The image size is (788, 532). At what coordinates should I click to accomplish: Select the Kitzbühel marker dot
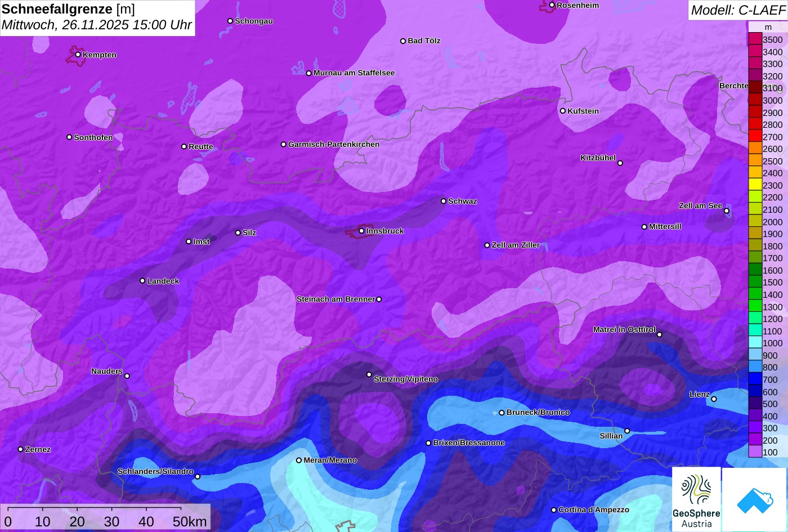click(620, 163)
